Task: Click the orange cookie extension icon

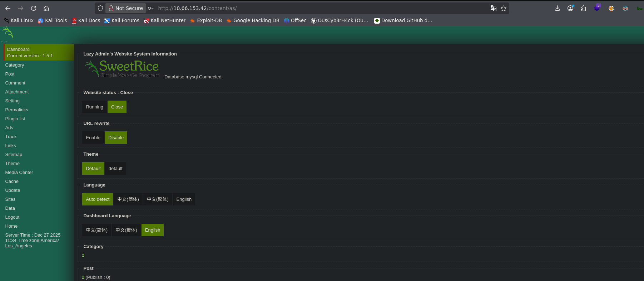Action: 611,8
